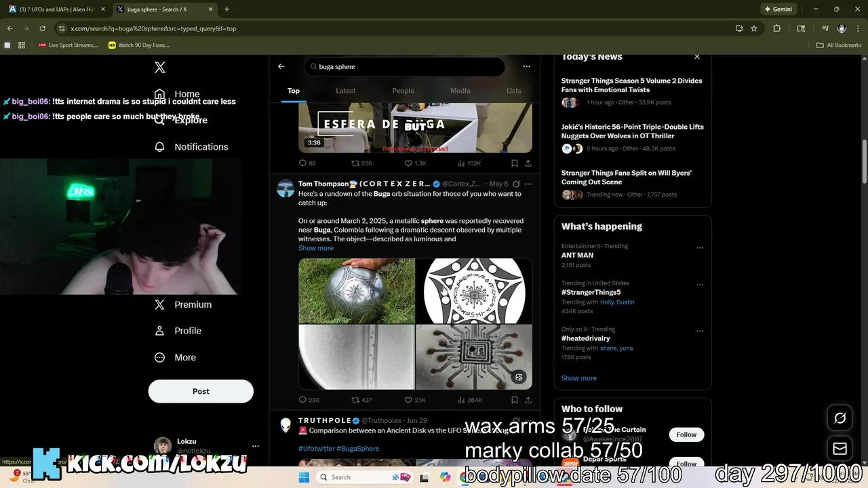Click the Post button
This screenshot has height=488, width=868.
tap(201, 391)
